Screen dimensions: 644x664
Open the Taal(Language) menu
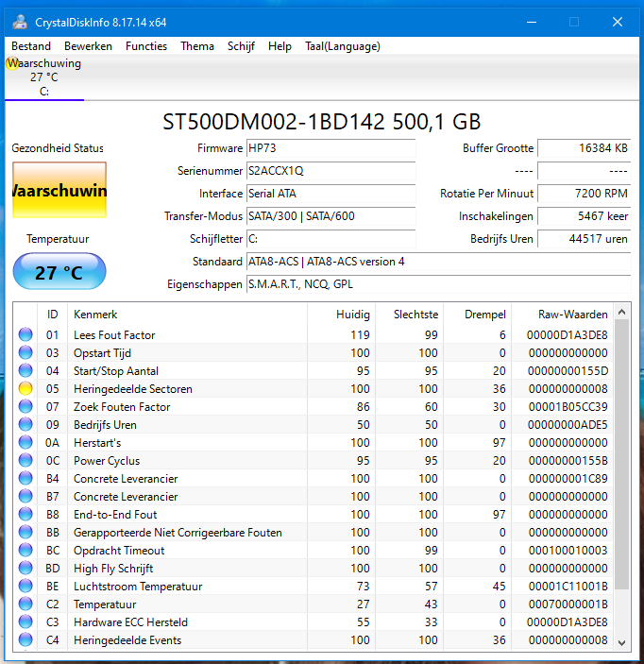tap(343, 45)
